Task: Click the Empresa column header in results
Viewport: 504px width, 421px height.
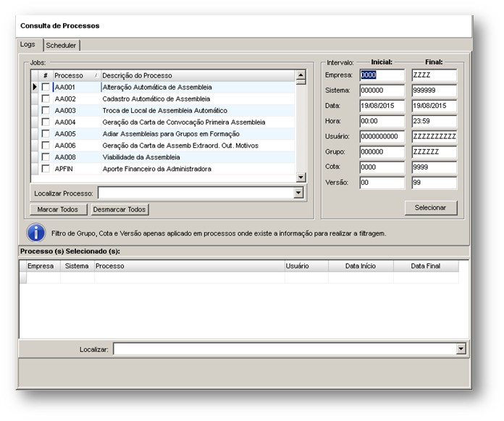Action: [x=43, y=266]
